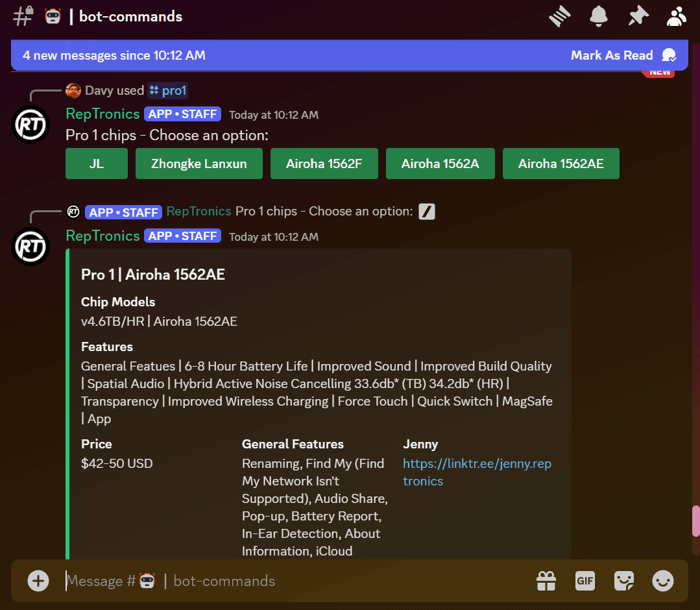The height and width of the screenshot is (610, 700).
Task: Click the bot-commands channel title
Action: click(x=131, y=16)
